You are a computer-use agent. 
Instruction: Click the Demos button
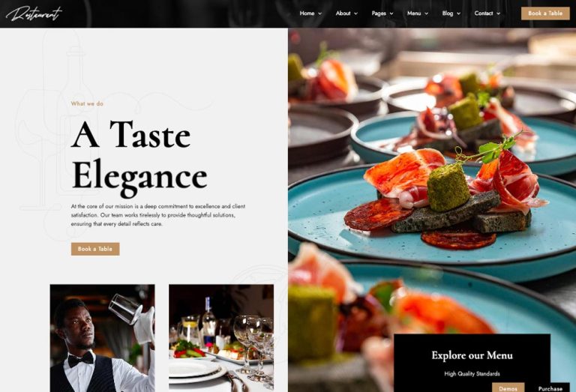(x=508, y=388)
